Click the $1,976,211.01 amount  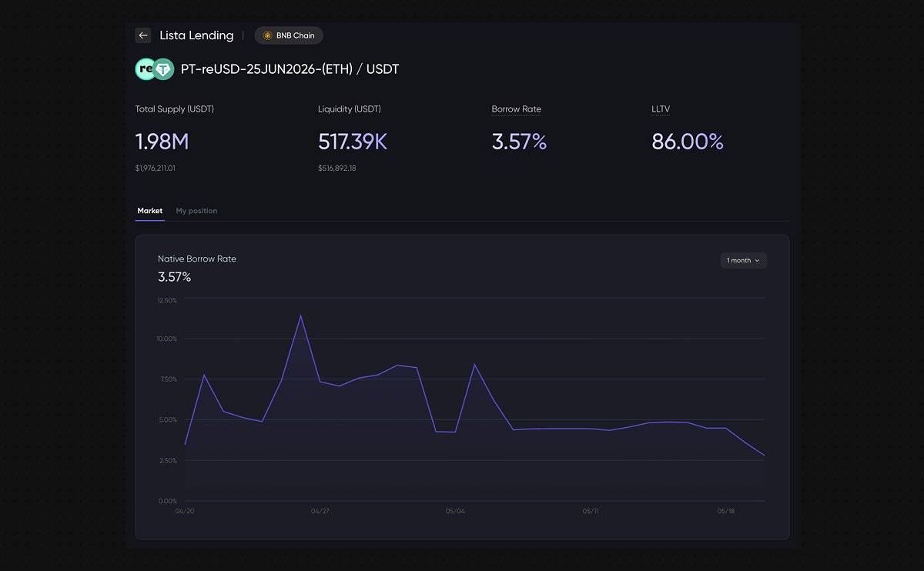pyautogui.click(x=155, y=168)
